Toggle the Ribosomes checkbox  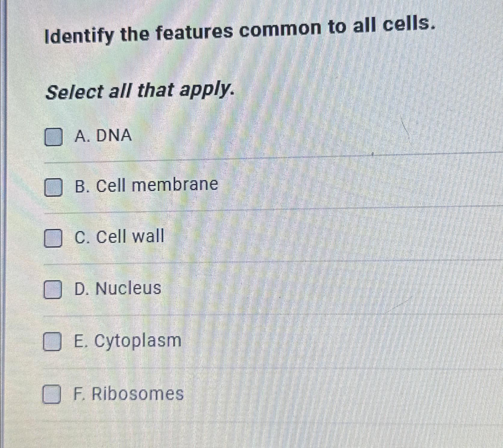click(x=51, y=394)
